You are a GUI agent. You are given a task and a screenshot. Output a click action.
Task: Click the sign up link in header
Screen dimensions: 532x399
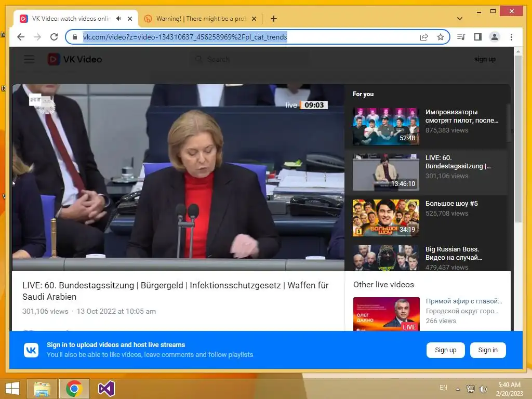pyautogui.click(x=485, y=59)
